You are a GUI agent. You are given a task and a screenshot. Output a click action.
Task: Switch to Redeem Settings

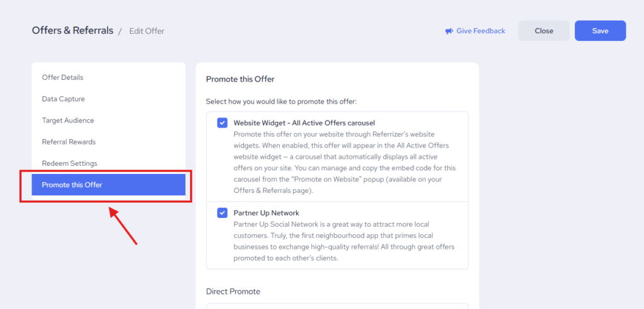pyautogui.click(x=70, y=163)
